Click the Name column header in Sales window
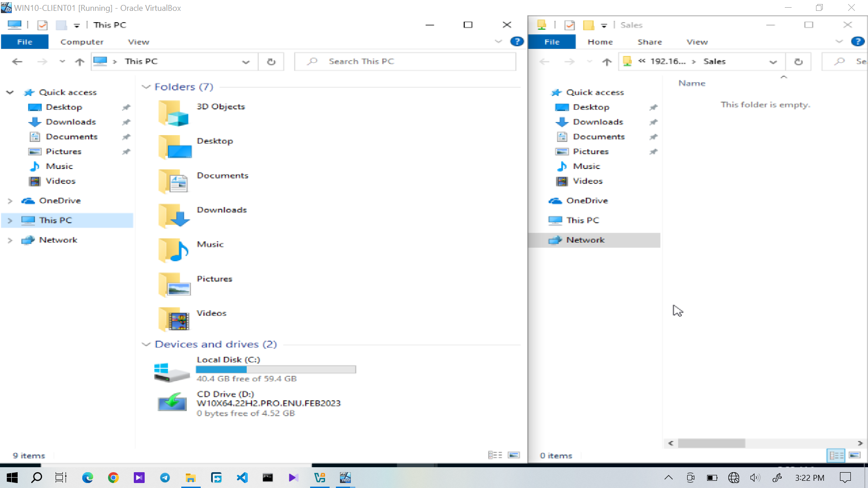 (692, 83)
